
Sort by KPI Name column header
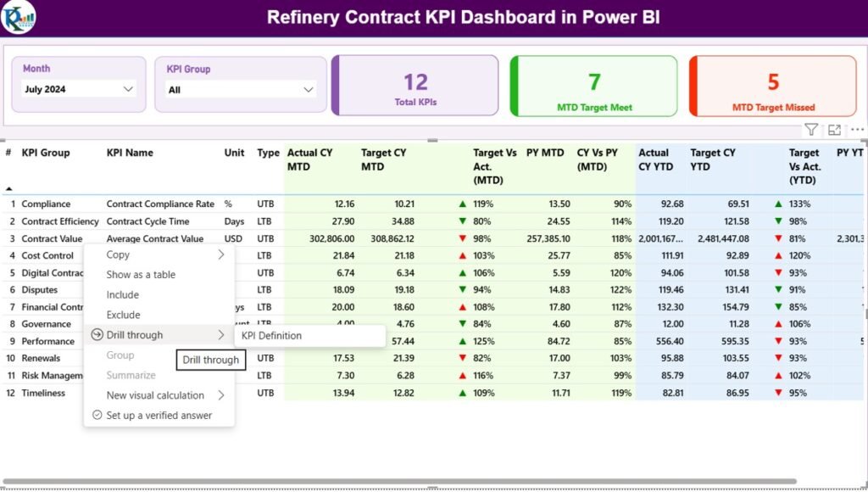(x=130, y=153)
